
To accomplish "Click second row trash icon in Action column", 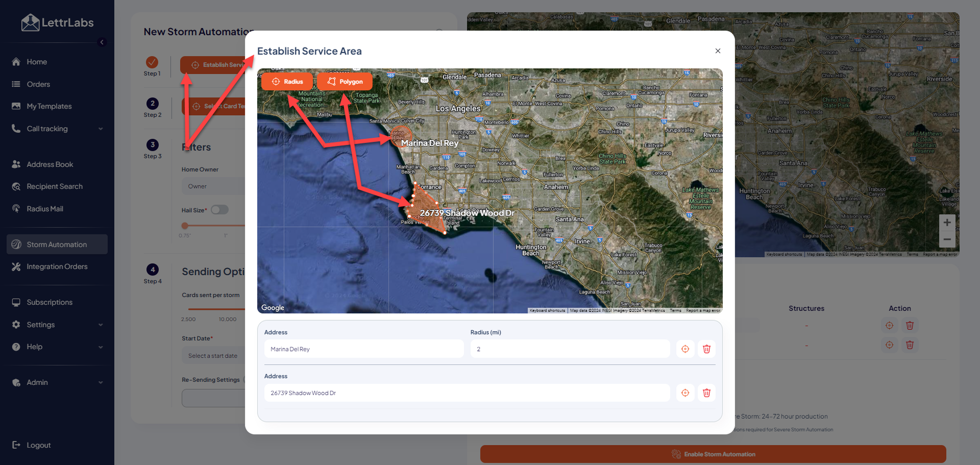I will (x=910, y=345).
